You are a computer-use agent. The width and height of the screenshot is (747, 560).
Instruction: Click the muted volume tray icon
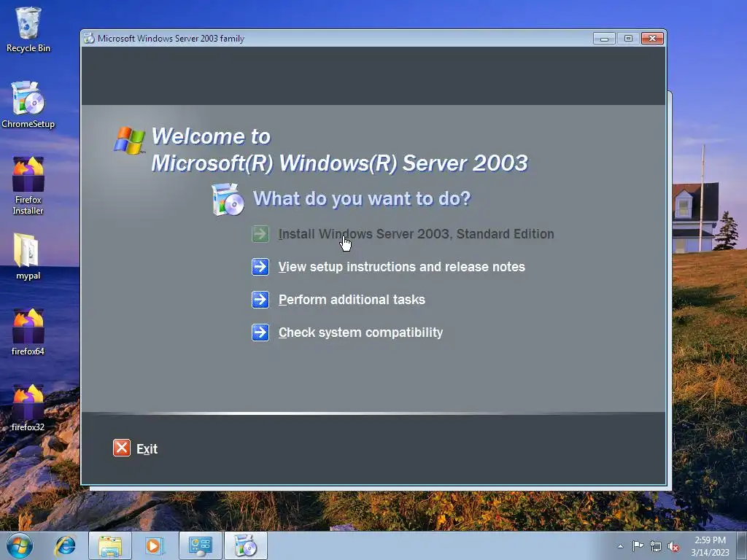pyautogui.click(x=673, y=547)
